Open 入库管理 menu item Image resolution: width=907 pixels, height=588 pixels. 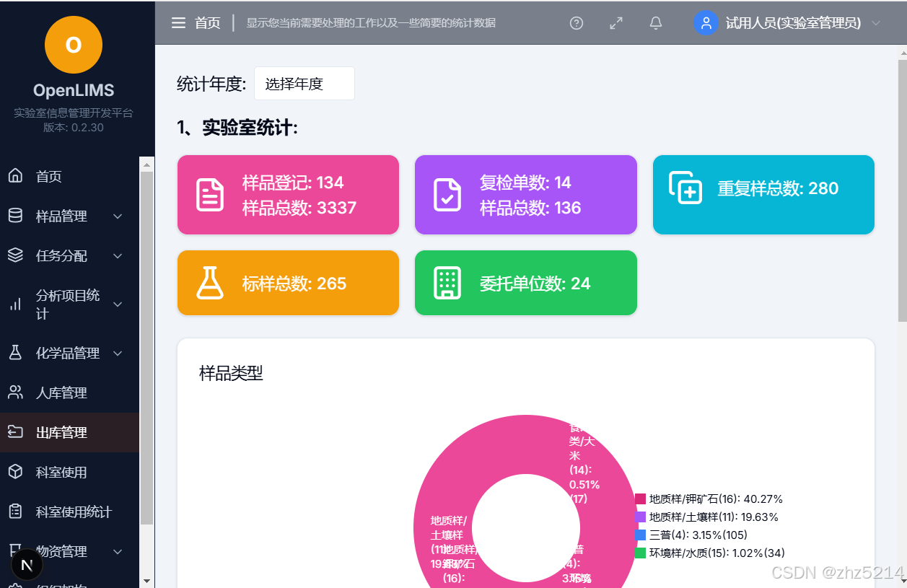(x=69, y=392)
